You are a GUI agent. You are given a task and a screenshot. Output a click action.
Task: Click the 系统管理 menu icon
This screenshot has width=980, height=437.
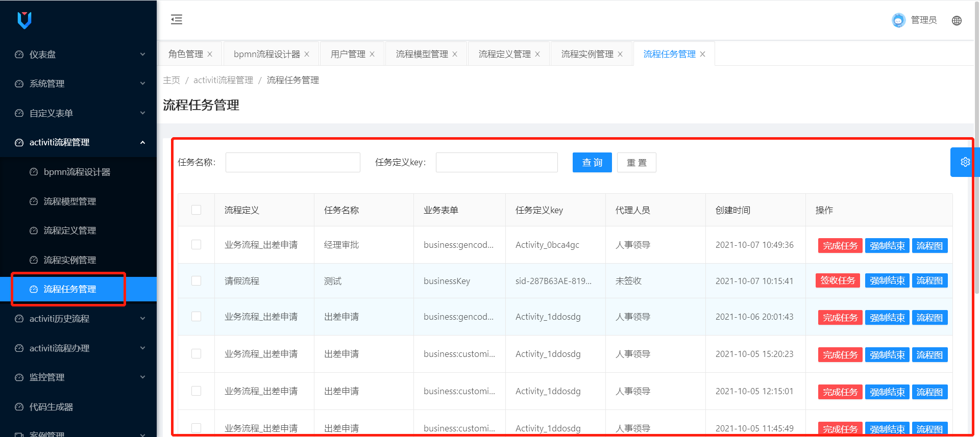tap(19, 84)
